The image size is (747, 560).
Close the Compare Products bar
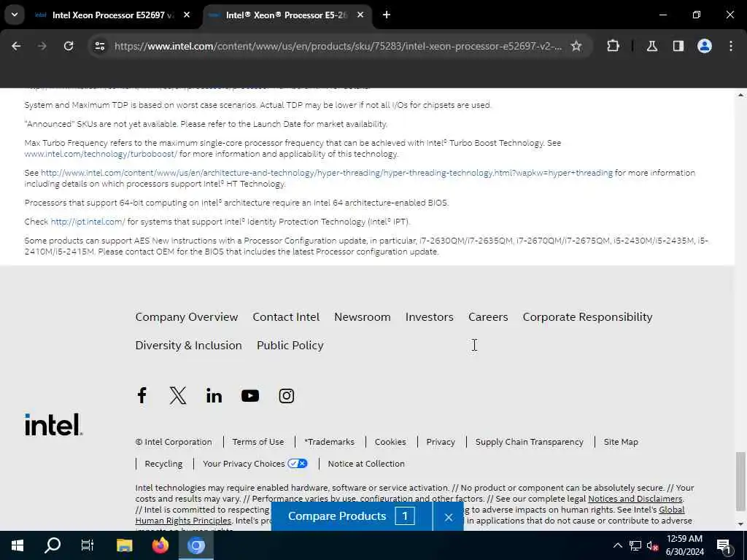coord(449,517)
